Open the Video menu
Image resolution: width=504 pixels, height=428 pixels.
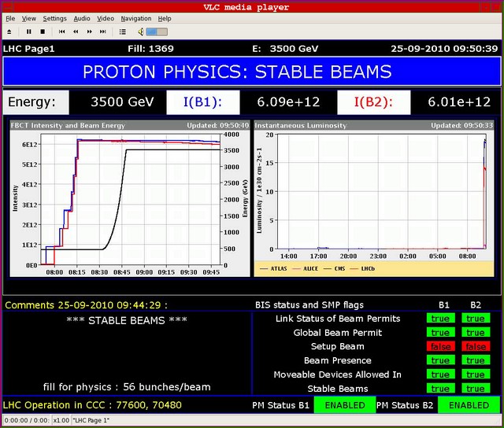point(106,19)
